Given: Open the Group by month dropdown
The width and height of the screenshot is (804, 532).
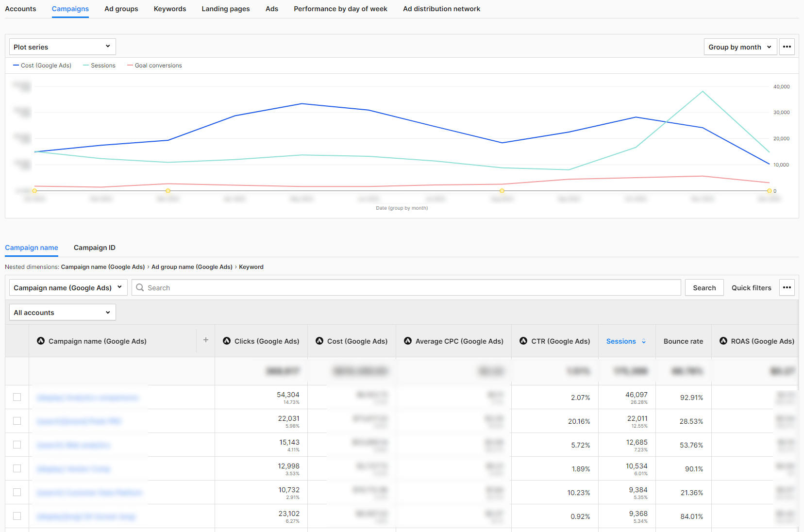Looking at the screenshot, I should [x=740, y=47].
